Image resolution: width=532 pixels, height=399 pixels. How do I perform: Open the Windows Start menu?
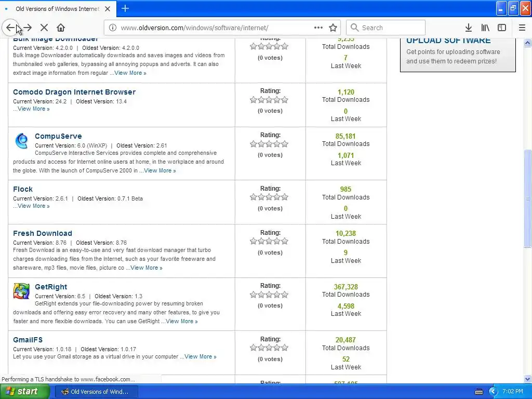click(x=25, y=391)
